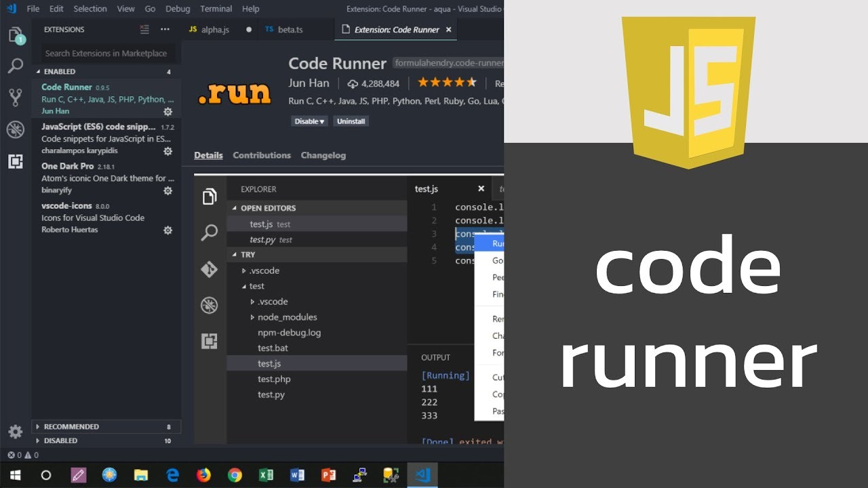
Task: Click test.php in the preview file tree
Action: 274,379
